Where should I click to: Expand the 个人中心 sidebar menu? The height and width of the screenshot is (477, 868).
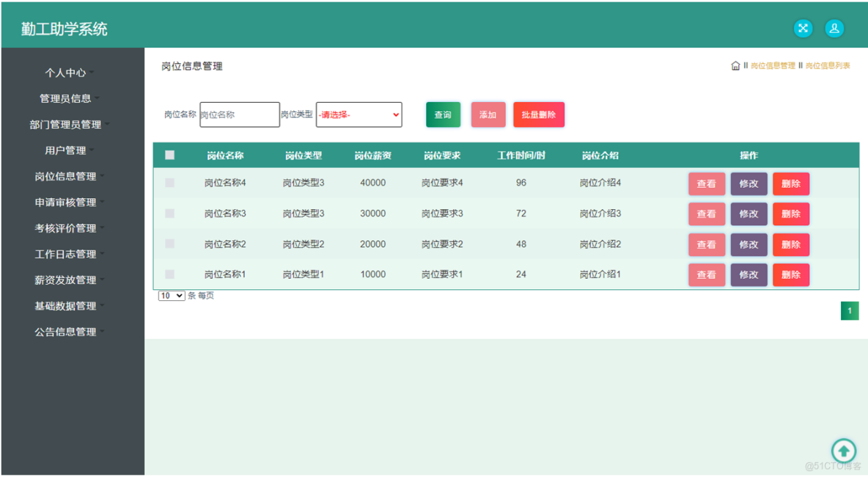(65, 73)
